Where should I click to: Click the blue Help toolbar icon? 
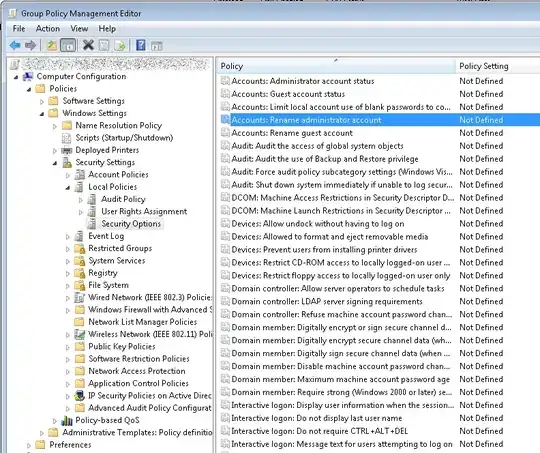(x=141, y=45)
